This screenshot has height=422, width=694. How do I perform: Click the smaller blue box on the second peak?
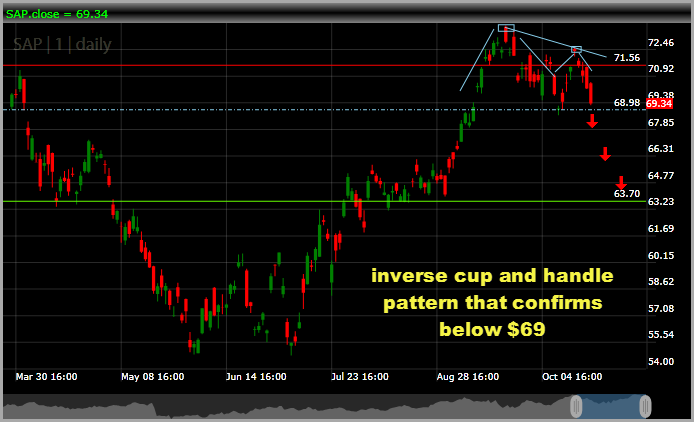tap(576, 49)
